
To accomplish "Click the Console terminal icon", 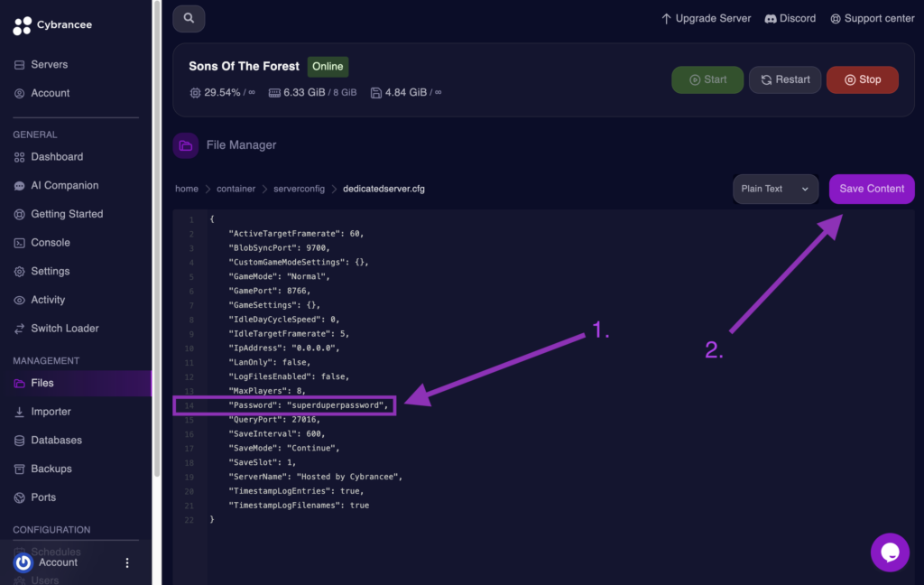I will [x=20, y=243].
